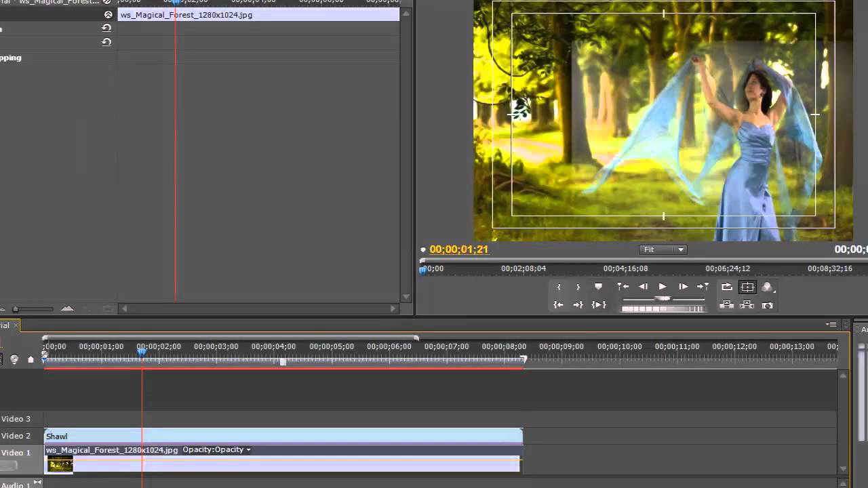Click the work area bar end handle
The width and height of the screenshot is (868, 488).
524,359
